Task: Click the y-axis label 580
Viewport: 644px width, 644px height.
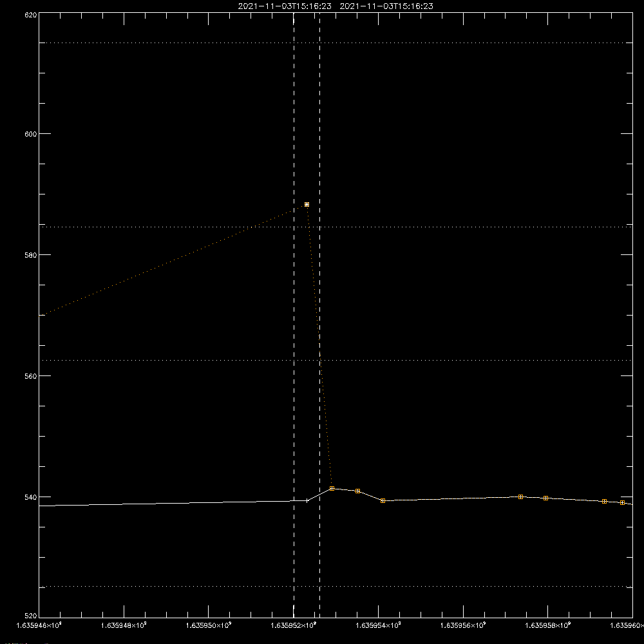Action: (31, 255)
